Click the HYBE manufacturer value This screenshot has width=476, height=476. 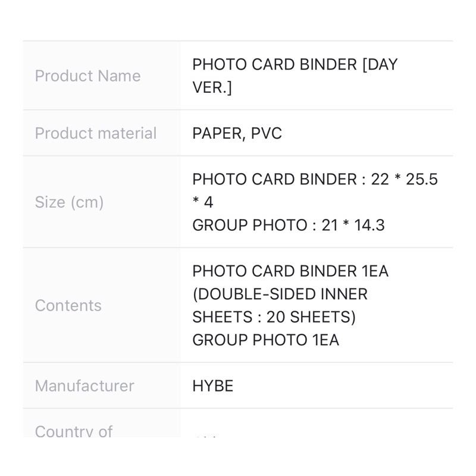(x=212, y=386)
